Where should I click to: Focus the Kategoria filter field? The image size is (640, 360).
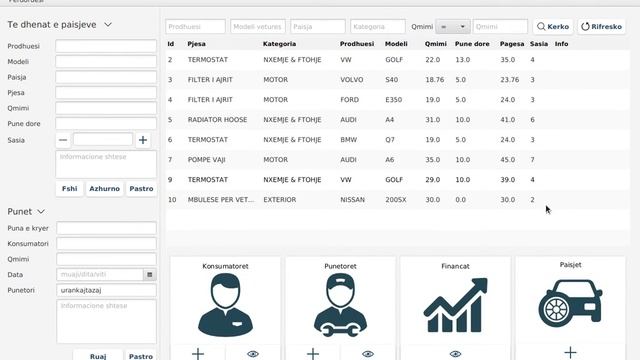click(378, 27)
